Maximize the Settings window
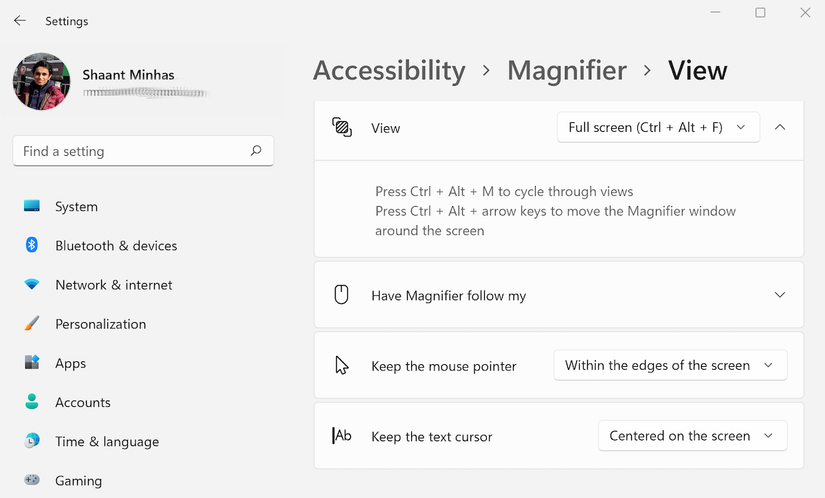 760,12
